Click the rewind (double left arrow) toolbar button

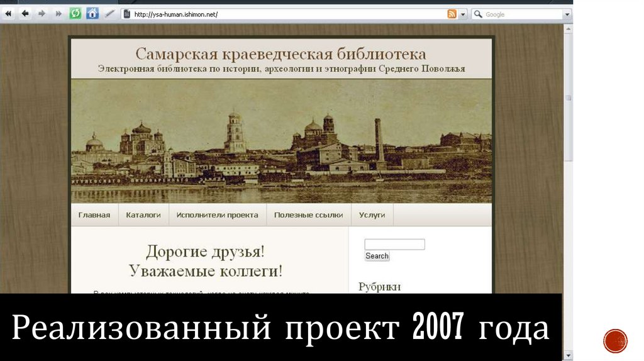(x=8, y=14)
